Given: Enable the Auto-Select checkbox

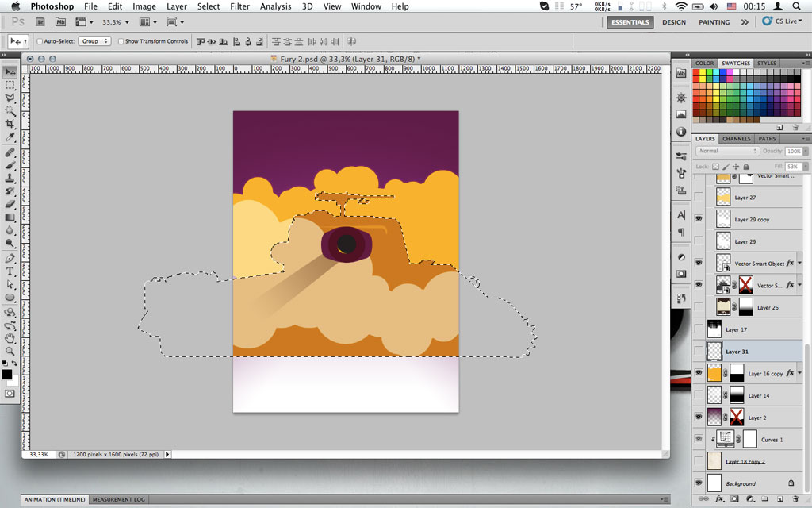Looking at the screenshot, I should (x=40, y=41).
